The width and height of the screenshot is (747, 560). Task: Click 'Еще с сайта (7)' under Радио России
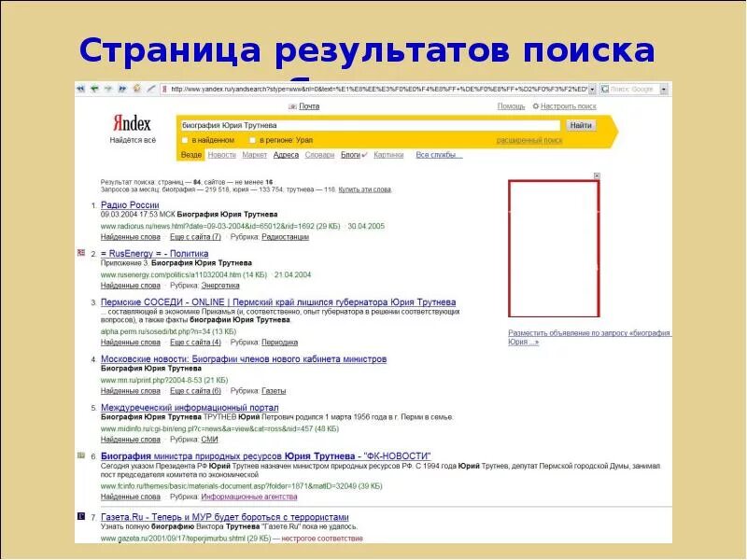pyautogui.click(x=195, y=237)
